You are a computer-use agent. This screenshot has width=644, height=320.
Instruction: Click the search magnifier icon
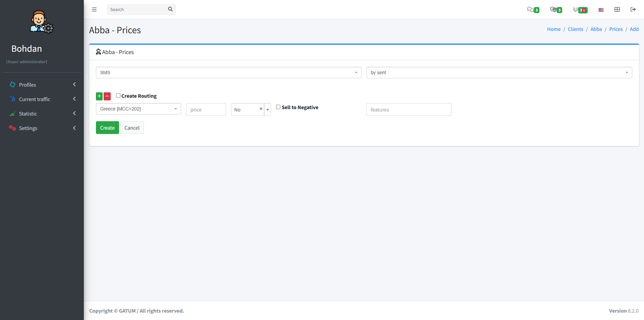170,9
